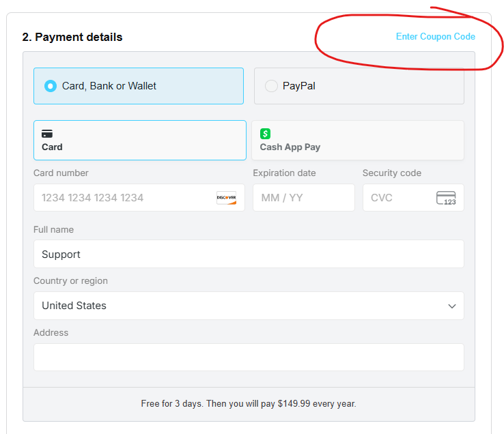The height and width of the screenshot is (434, 504).
Task: Click the Discover card brand icon
Action: click(x=226, y=198)
